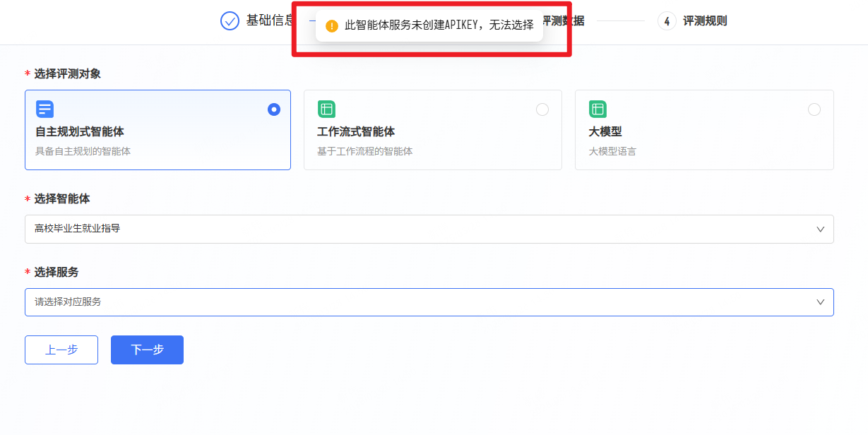
Task: Click the 大模型 title text
Action: (x=605, y=132)
